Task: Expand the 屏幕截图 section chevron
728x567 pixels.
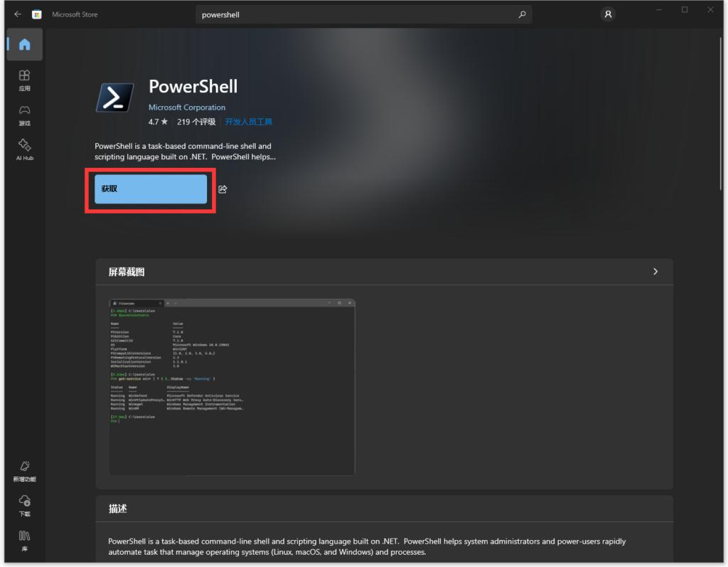Action: point(655,272)
